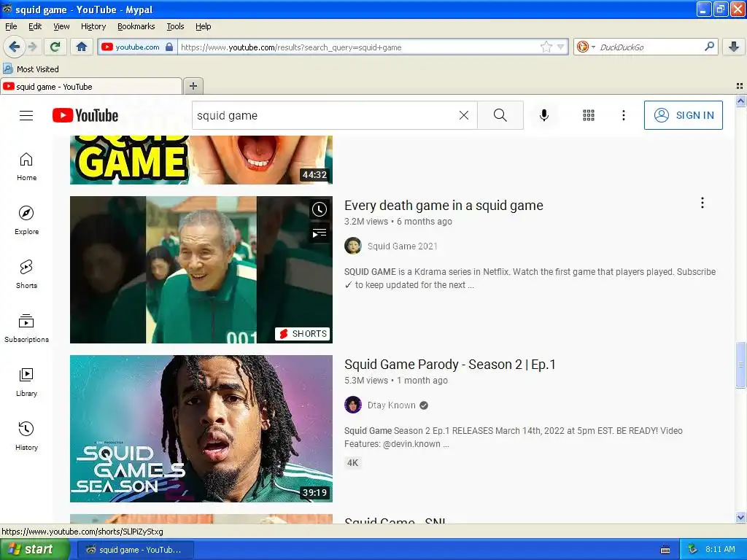Open browser Downloads arrow button
Screen dimensions: 747x560
[734, 47]
